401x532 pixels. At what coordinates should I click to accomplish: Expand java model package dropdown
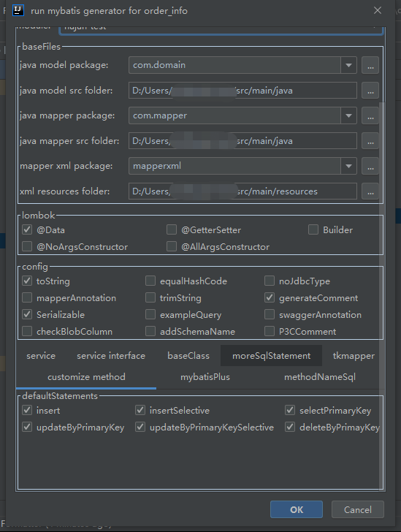pyautogui.click(x=348, y=65)
